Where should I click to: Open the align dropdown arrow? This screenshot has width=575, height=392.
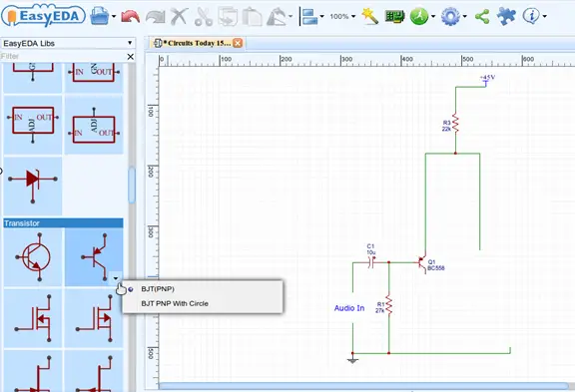(321, 16)
